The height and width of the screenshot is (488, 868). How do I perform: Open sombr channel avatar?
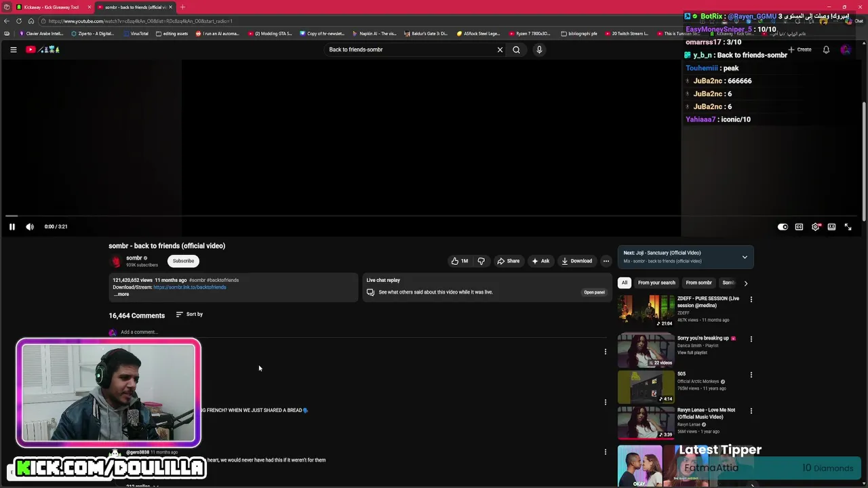(116, 261)
